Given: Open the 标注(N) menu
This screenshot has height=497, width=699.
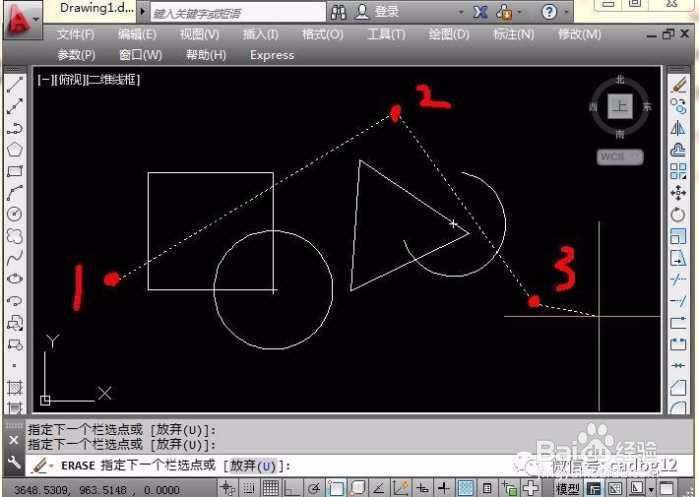Looking at the screenshot, I should click(514, 34).
